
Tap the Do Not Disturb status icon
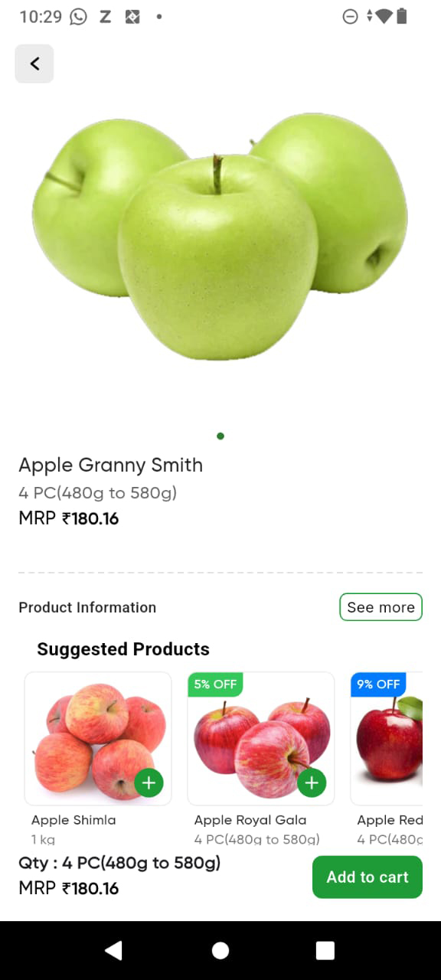click(350, 16)
